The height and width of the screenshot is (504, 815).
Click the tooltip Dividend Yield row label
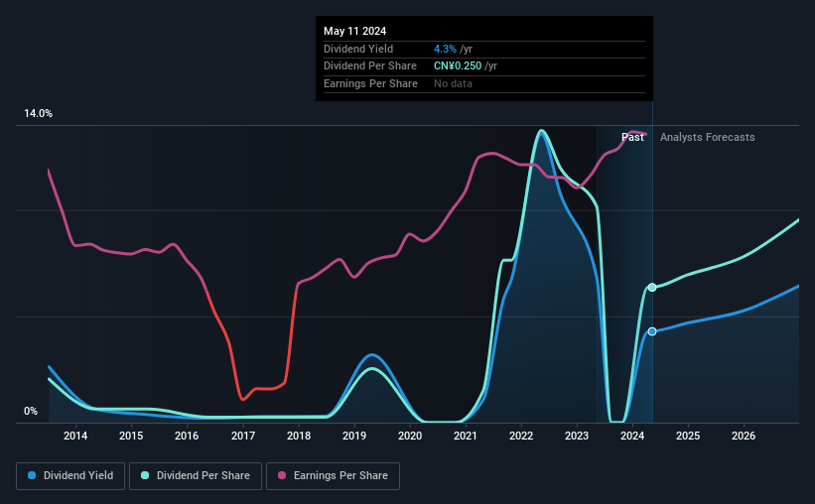click(x=358, y=49)
